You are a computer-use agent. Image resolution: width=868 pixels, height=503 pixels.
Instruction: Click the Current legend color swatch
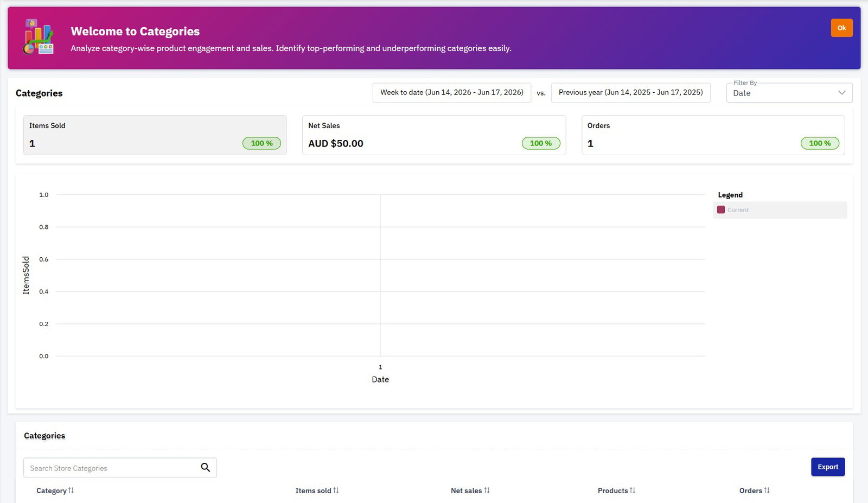[x=721, y=210]
